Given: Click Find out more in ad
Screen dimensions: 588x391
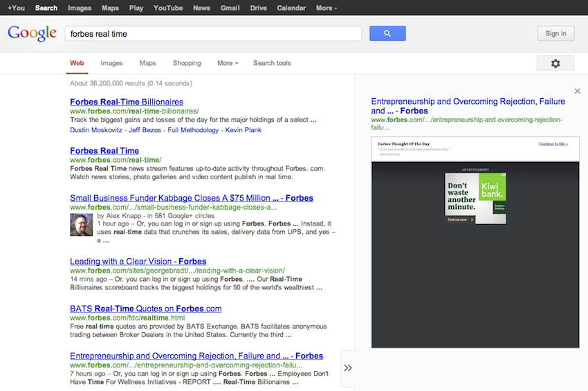Looking at the screenshot, I should [x=461, y=219].
